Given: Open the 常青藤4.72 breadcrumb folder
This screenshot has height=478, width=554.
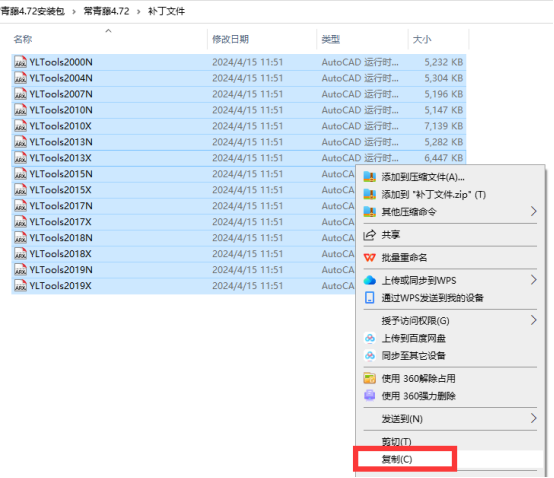Looking at the screenshot, I should [x=106, y=11].
